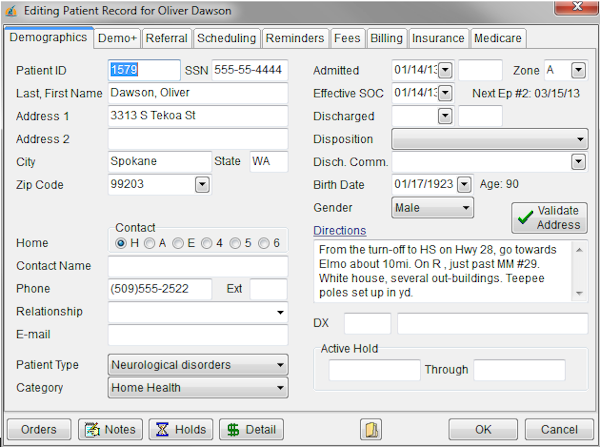
Task: Click the phone Ext field
Action: coord(268,289)
